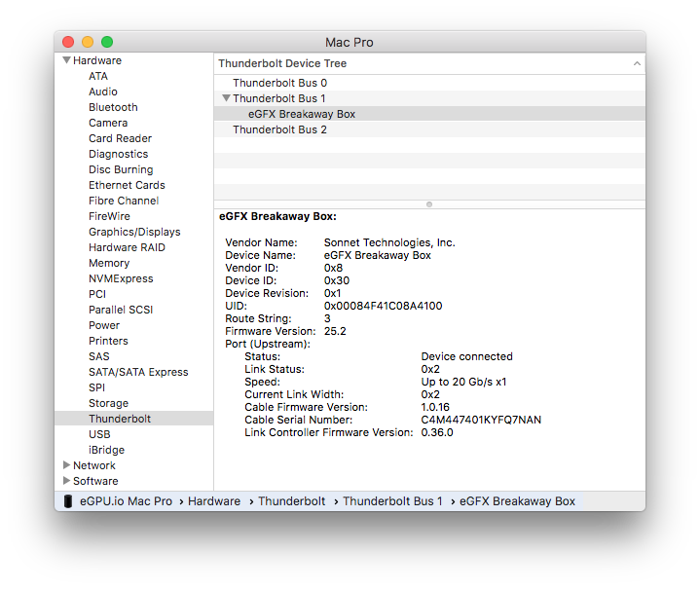Click Cable Firmware Version value 1.0.16
This screenshot has width=700, height=589.
[435, 407]
